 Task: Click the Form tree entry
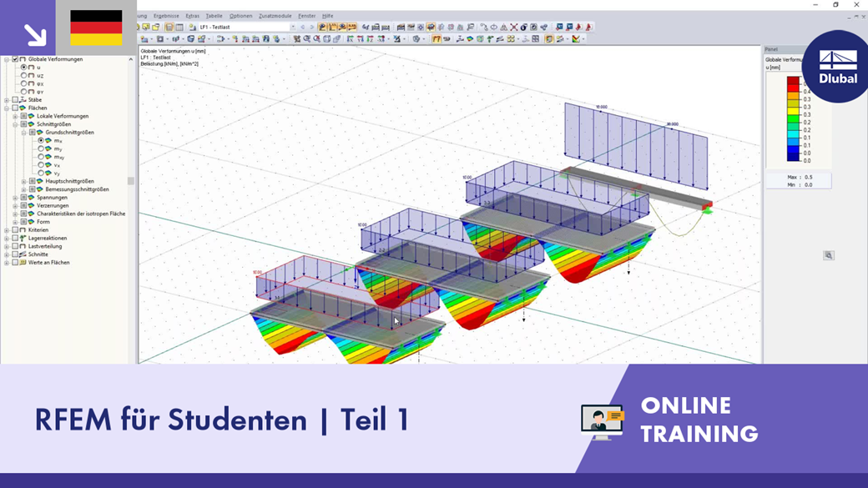43,222
